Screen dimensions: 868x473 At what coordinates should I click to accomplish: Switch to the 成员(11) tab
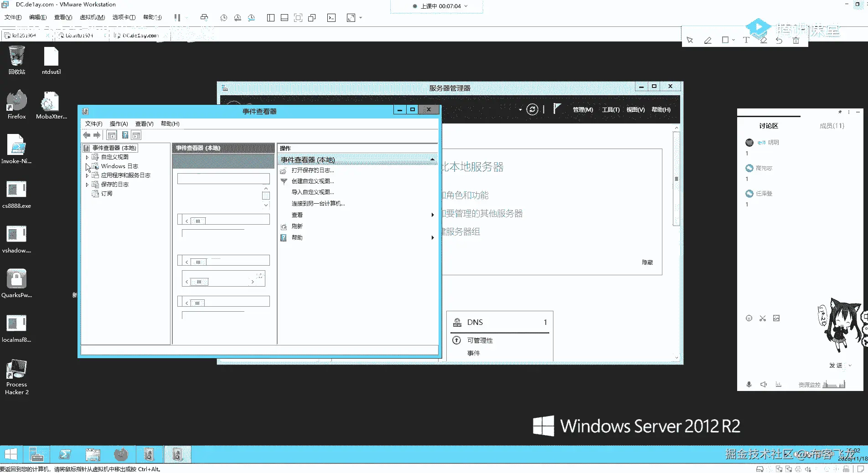(832, 126)
